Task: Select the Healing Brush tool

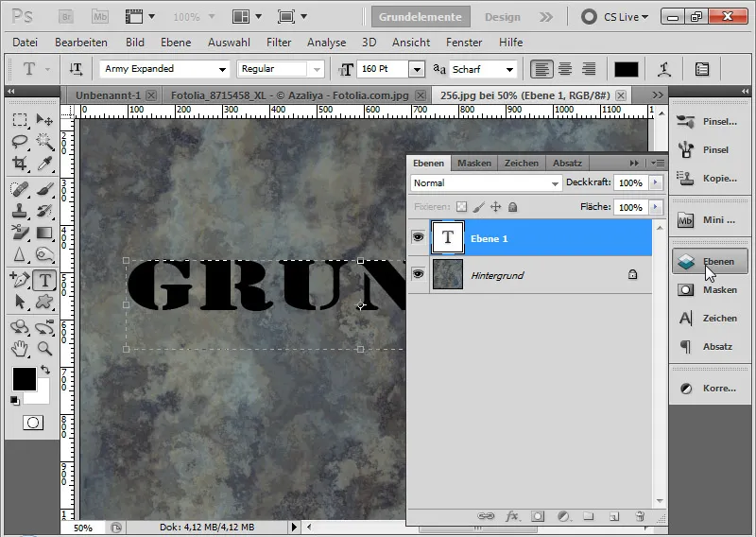Action: coord(20,189)
